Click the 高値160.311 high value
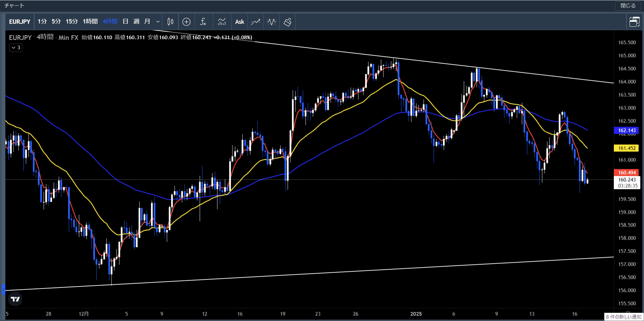Viewport: 644px width, 321px height. coord(130,38)
